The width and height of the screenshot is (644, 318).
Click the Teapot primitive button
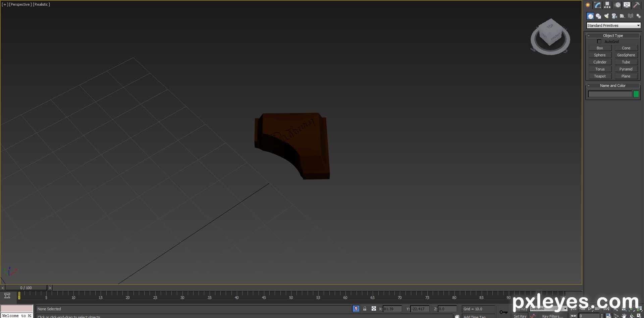(x=600, y=76)
